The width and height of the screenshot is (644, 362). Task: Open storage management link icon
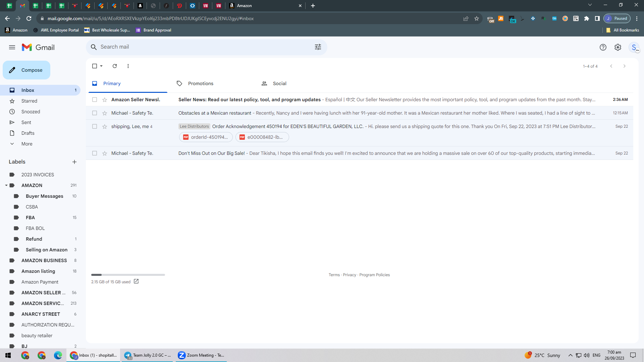(x=136, y=282)
